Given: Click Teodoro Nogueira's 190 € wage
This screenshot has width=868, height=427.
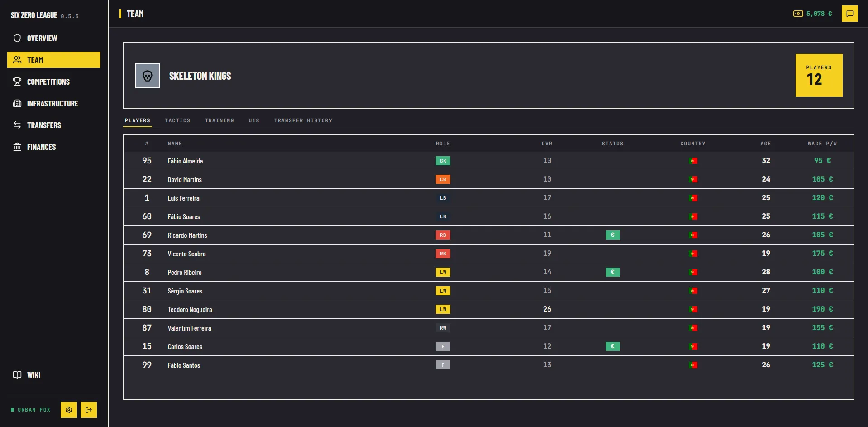Looking at the screenshot, I should point(822,309).
